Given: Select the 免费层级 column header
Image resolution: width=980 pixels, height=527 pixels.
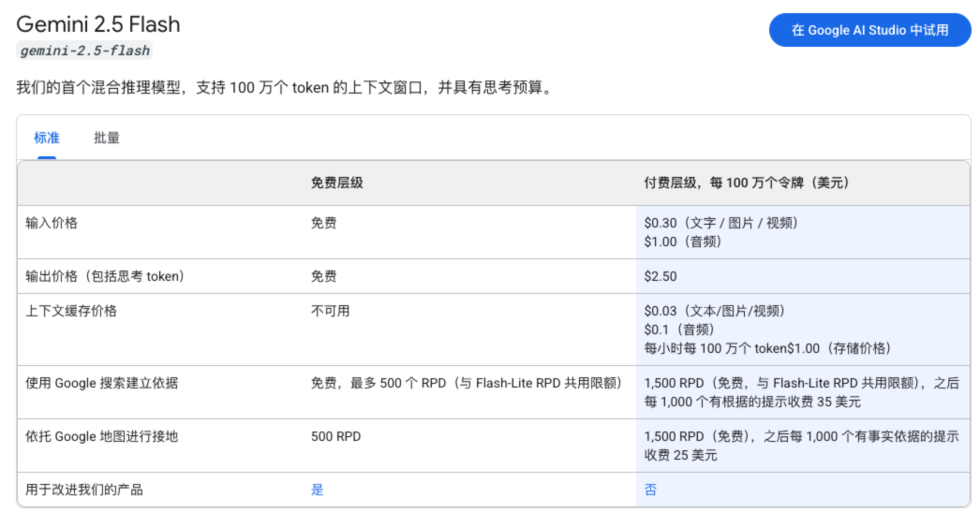Looking at the screenshot, I should (x=337, y=183).
